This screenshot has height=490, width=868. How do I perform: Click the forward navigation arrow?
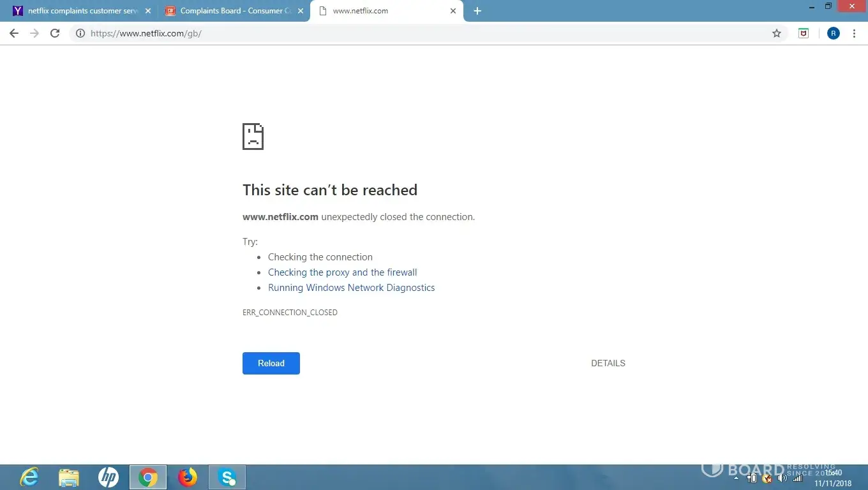(34, 33)
